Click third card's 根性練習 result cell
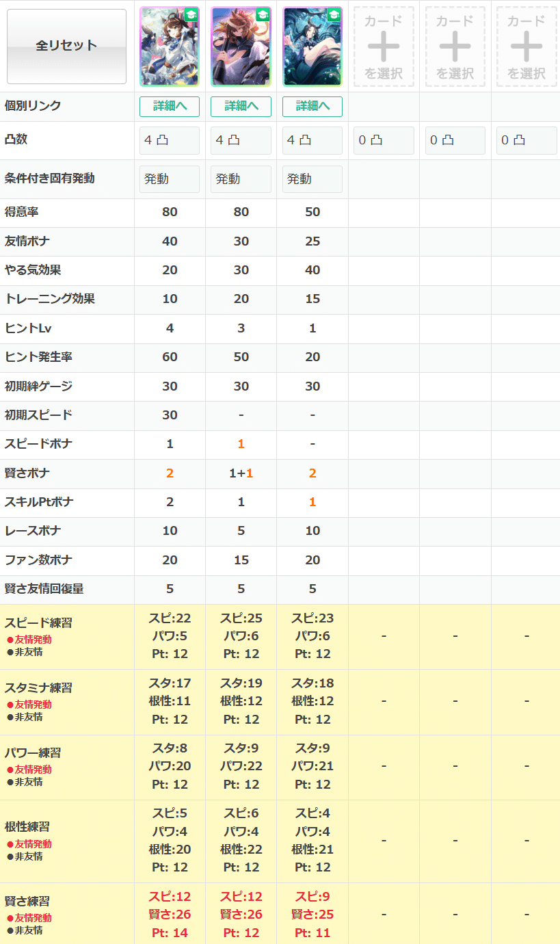Screen dimensions: 560x944 (x=312, y=841)
